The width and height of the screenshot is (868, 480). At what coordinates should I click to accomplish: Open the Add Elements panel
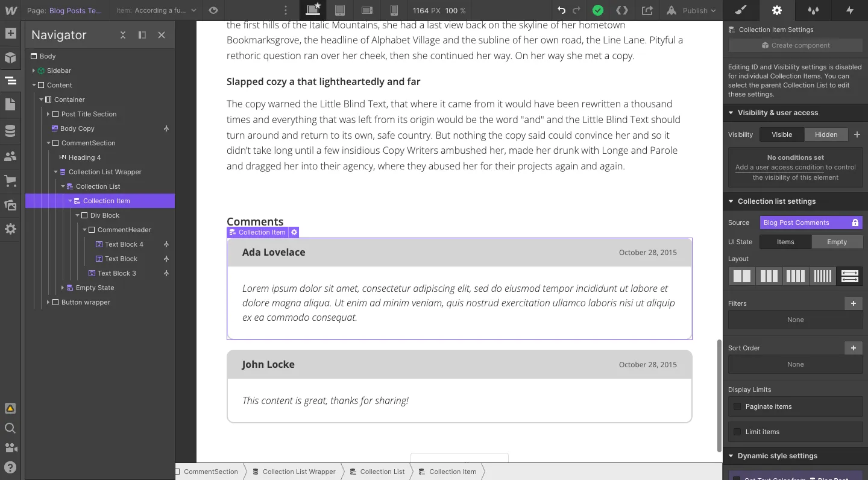coord(10,34)
